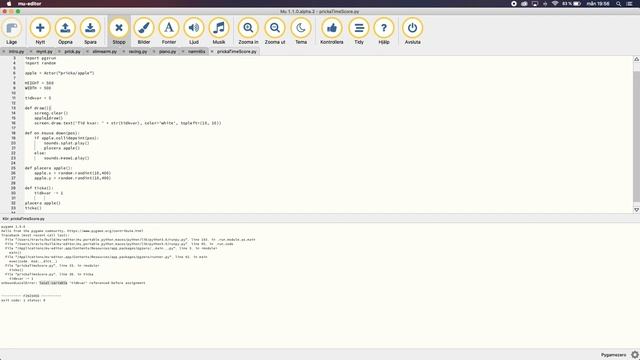Click the exit code status line

point(23,300)
